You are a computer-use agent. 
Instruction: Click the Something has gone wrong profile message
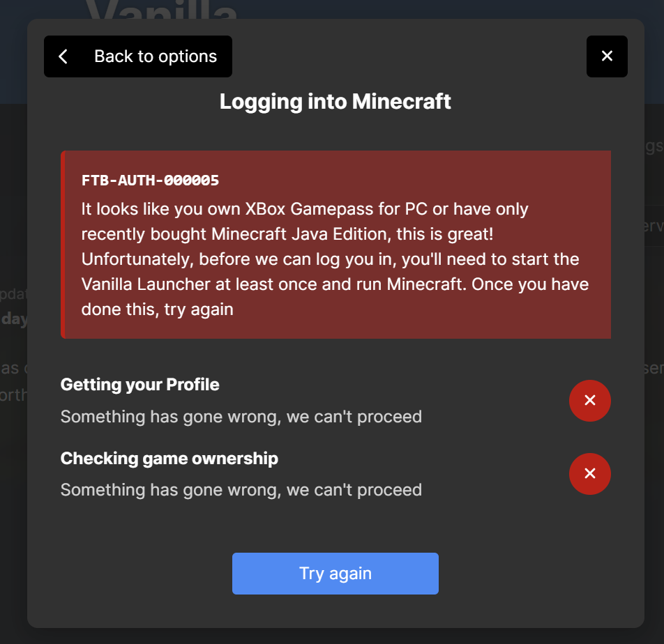[241, 416]
